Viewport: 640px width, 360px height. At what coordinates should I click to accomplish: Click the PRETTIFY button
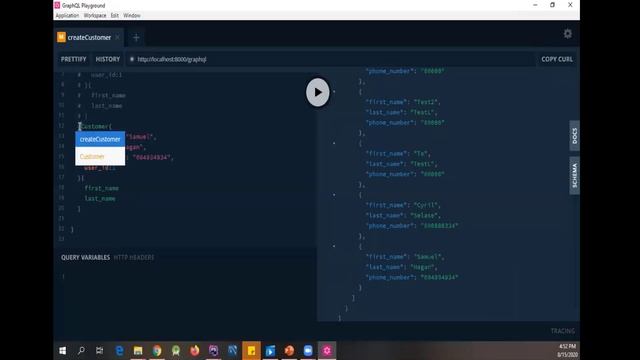click(73, 59)
